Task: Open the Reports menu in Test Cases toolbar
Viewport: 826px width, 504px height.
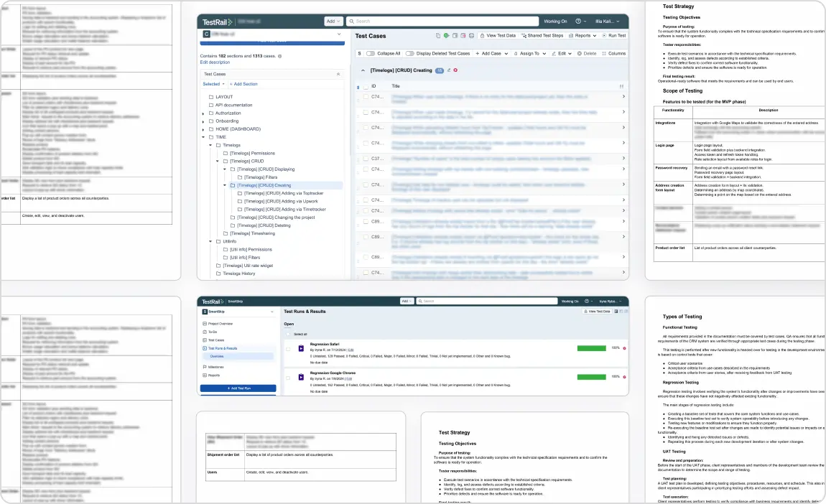Action: (582, 37)
